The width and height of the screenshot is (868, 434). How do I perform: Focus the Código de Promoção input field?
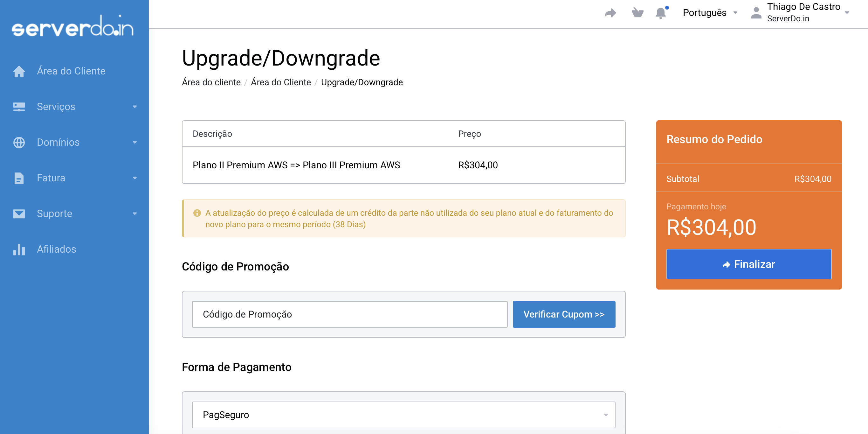coord(349,314)
